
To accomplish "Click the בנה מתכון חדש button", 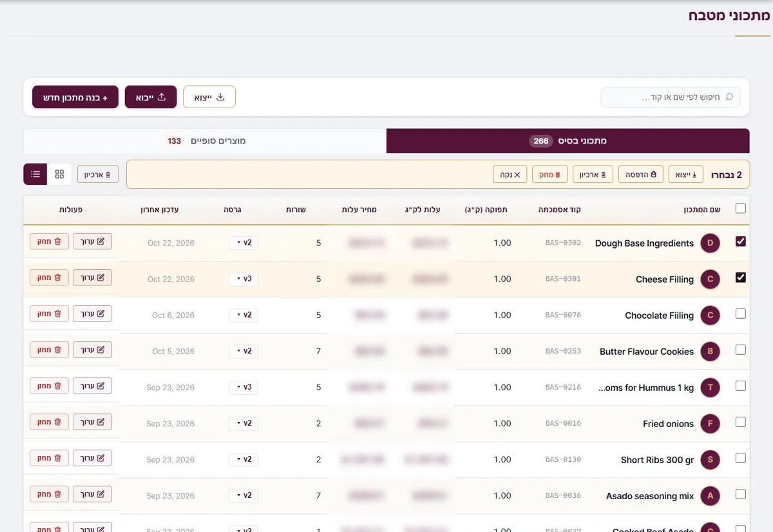I will click(75, 97).
